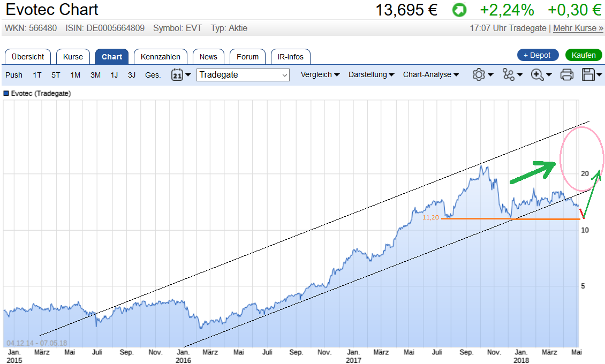Click the orange 11,20 support label

(x=430, y=217)
